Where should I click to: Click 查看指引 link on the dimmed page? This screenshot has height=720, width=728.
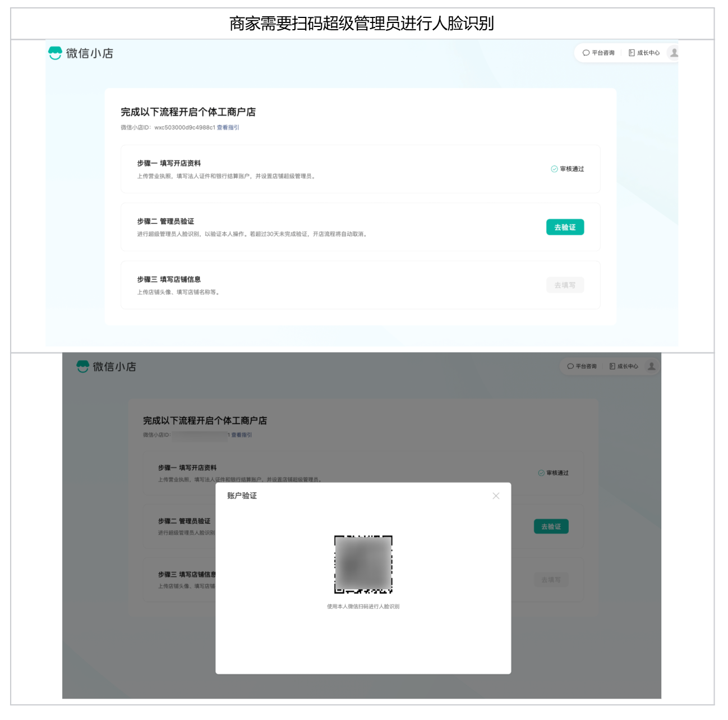click(242, 435)
